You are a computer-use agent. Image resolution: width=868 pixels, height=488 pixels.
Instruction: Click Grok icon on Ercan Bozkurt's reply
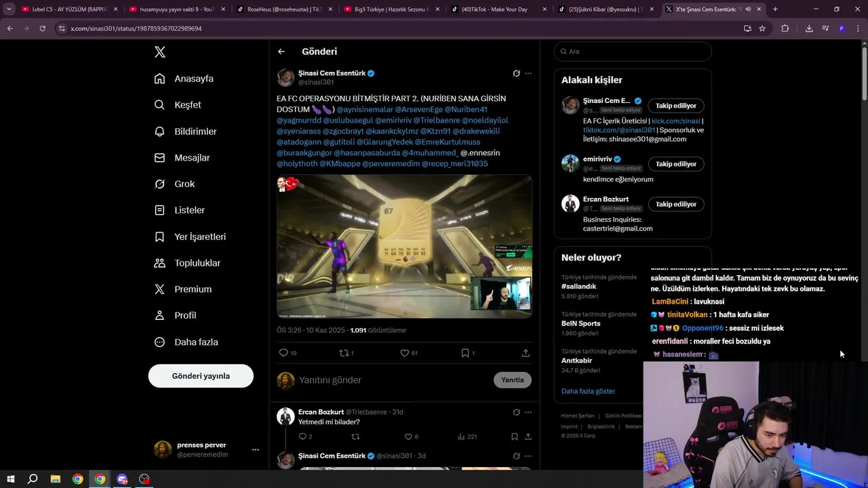click(516, 412)
